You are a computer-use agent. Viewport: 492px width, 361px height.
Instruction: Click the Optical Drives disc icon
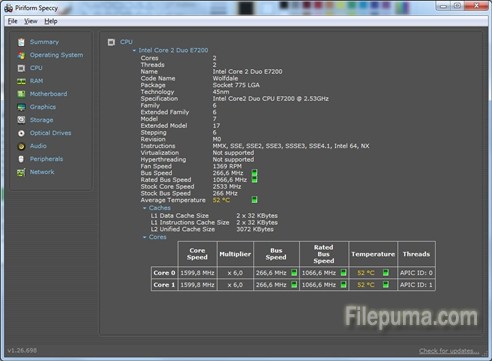(21, 133)
